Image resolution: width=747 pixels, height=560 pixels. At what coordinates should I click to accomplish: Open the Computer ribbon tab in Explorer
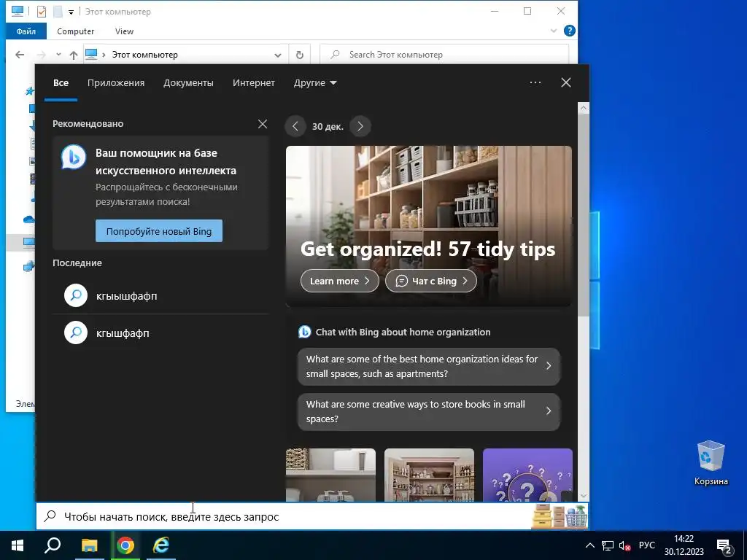tap(75, 31)
